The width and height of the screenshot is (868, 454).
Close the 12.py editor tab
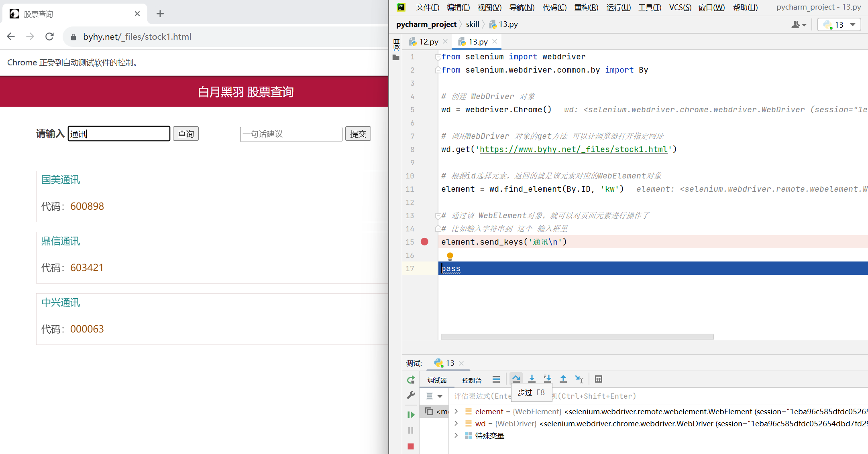pyautogui.click(x=445, y=41)
